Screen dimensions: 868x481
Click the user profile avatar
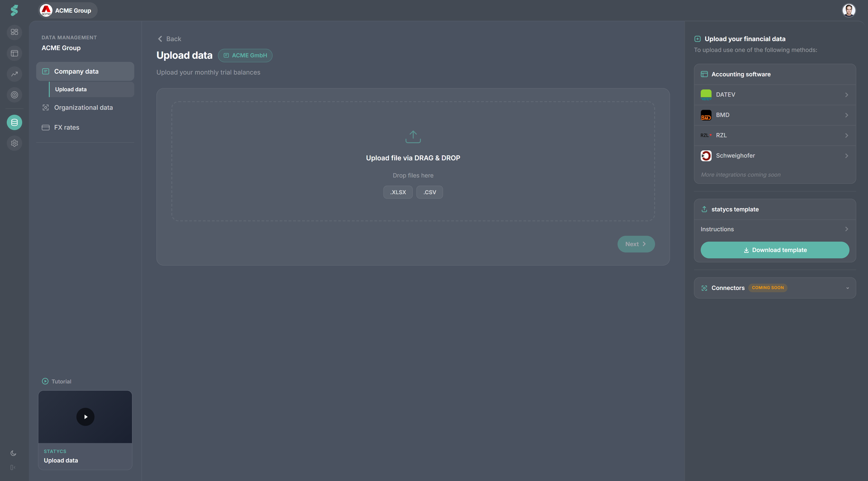point(849,10)
